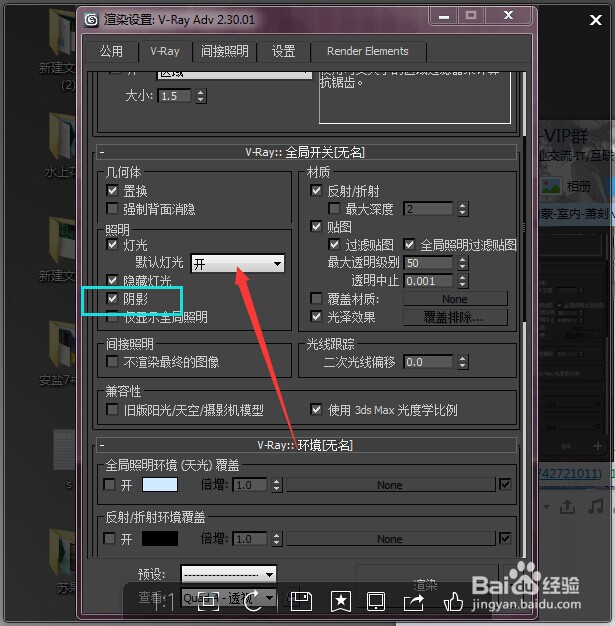Switch to the 间接照明 tab

point(224,52)
